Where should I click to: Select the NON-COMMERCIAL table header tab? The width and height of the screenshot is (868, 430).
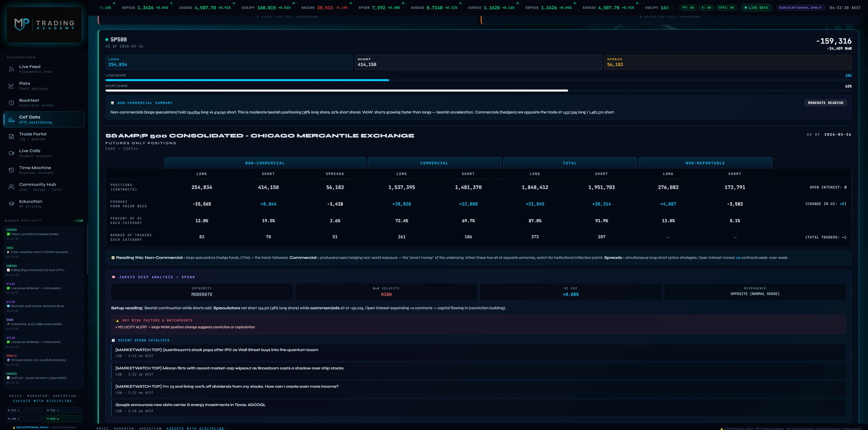tap(265, 163)
